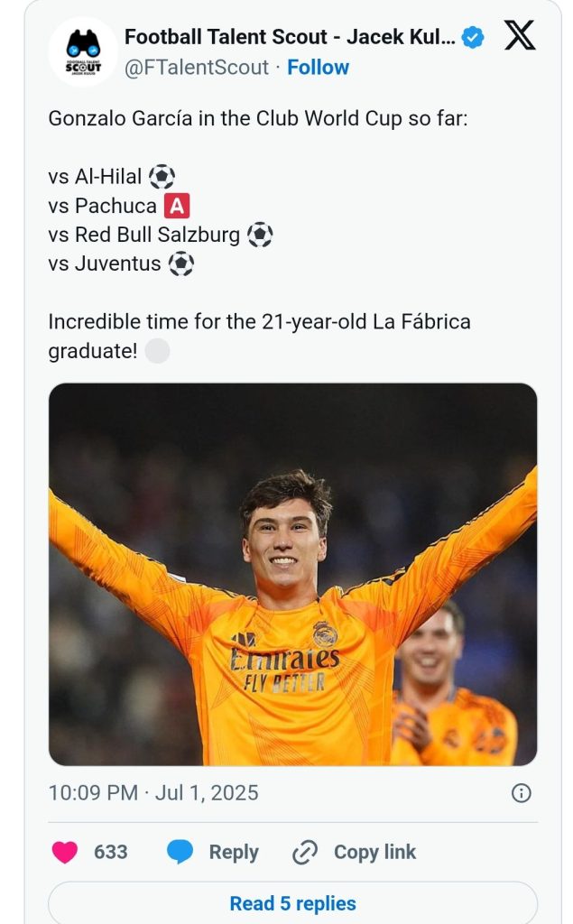Click the soccer ball beside Red Bull Salzburg
Viewport: 573px width, 924px height.
(259, 236)
